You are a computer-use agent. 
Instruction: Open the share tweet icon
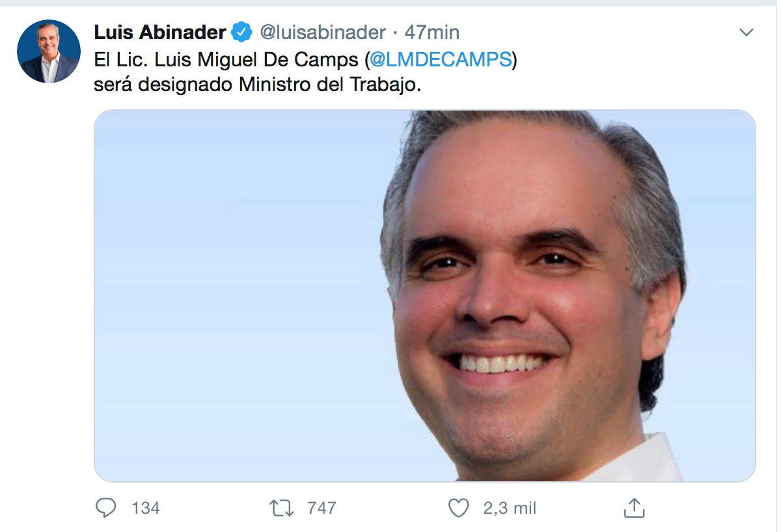[634, 508]
